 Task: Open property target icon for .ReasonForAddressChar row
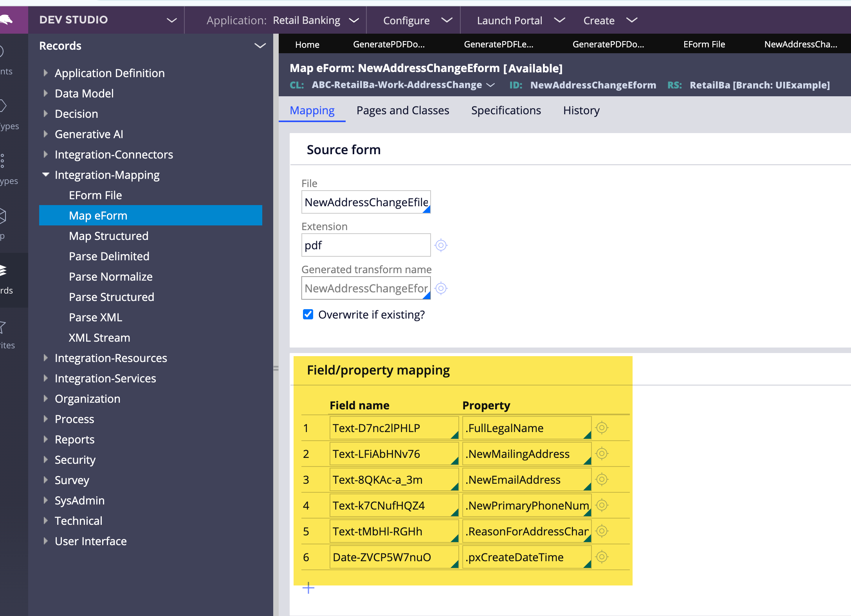[x=602, y=531]
